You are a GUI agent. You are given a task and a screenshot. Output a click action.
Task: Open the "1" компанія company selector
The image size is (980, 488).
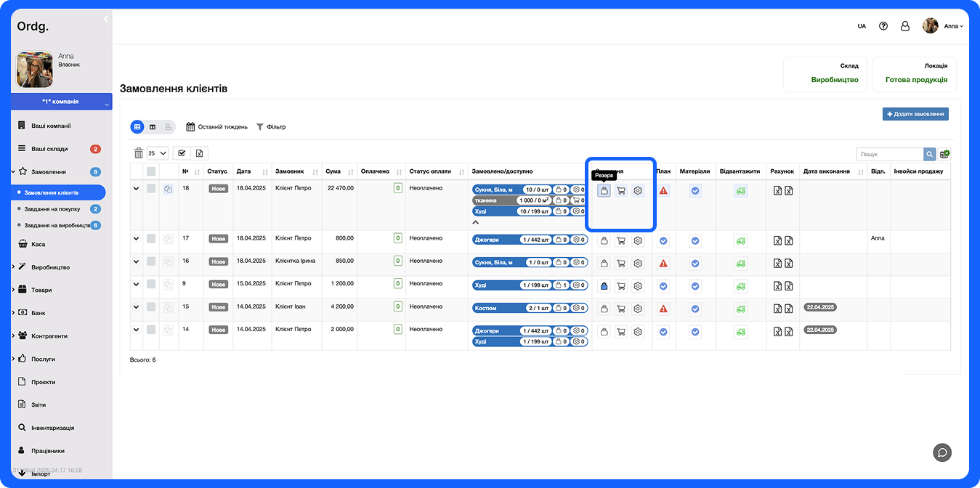tap(61, 102)
